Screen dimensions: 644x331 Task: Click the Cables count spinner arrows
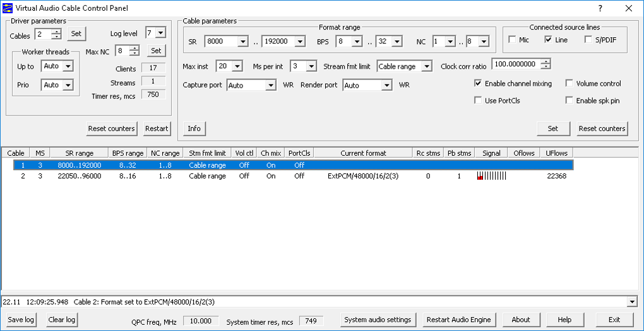[x=58, y=34]
